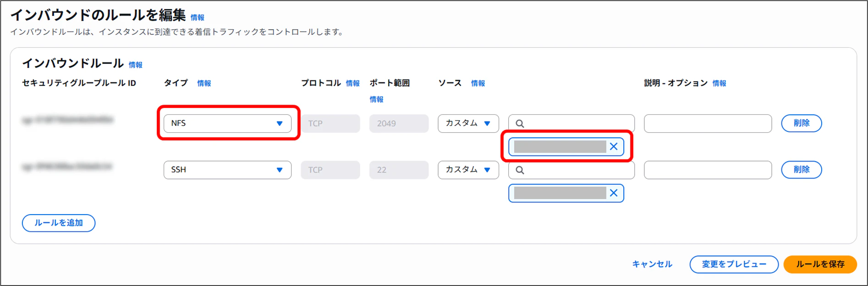The image size is (868, 286).
Task: Click 変更をプレビュー to preview changes
Action: (734, 264)
